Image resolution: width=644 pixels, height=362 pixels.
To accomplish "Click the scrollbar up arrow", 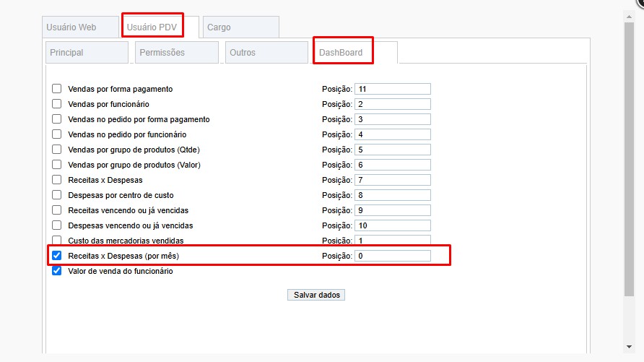I will coord(629,17).
